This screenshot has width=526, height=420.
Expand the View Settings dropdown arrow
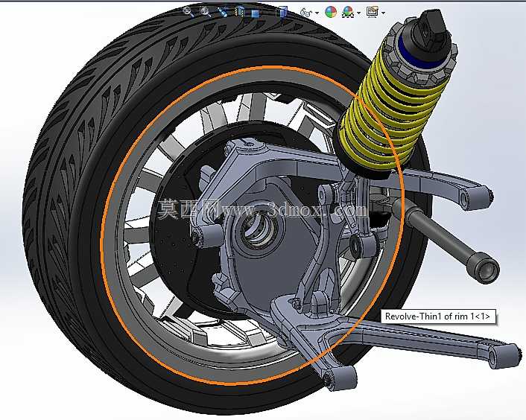pos(383,13)
